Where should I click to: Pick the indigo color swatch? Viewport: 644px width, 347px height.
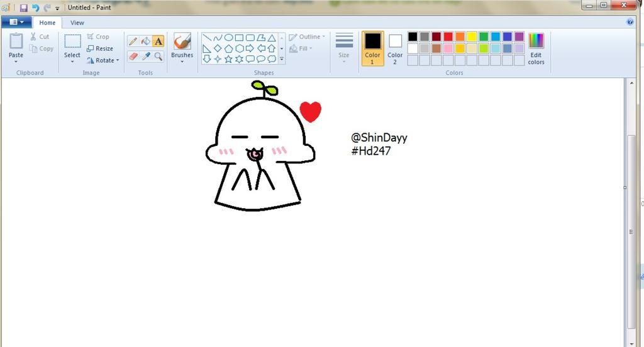[x=508, y=36]
